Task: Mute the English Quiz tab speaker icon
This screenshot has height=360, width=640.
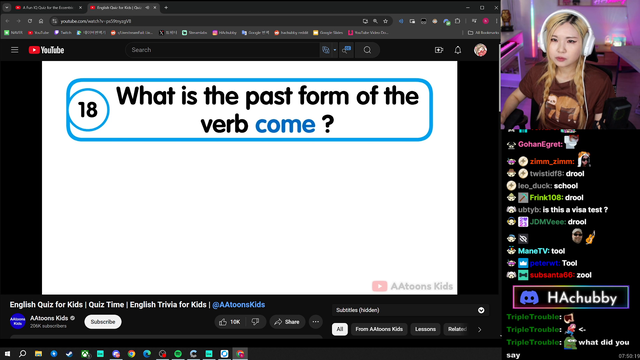Action: [147, 7]
